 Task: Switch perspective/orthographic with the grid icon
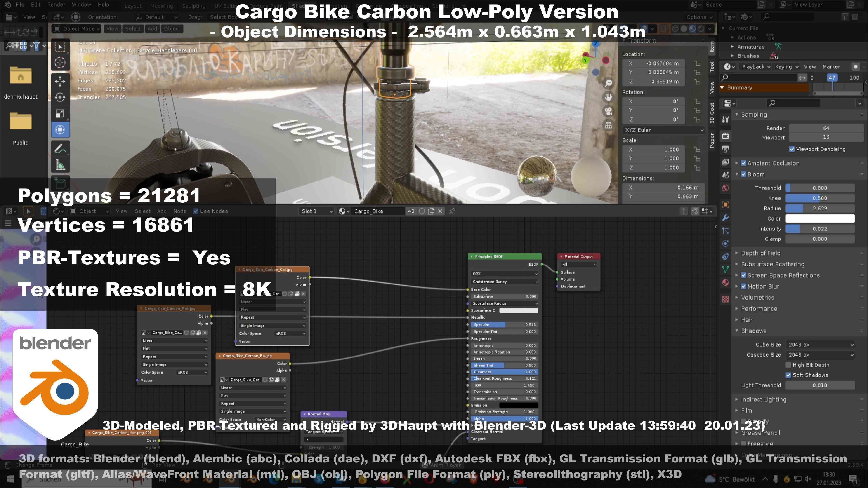(x=608, y=125)
